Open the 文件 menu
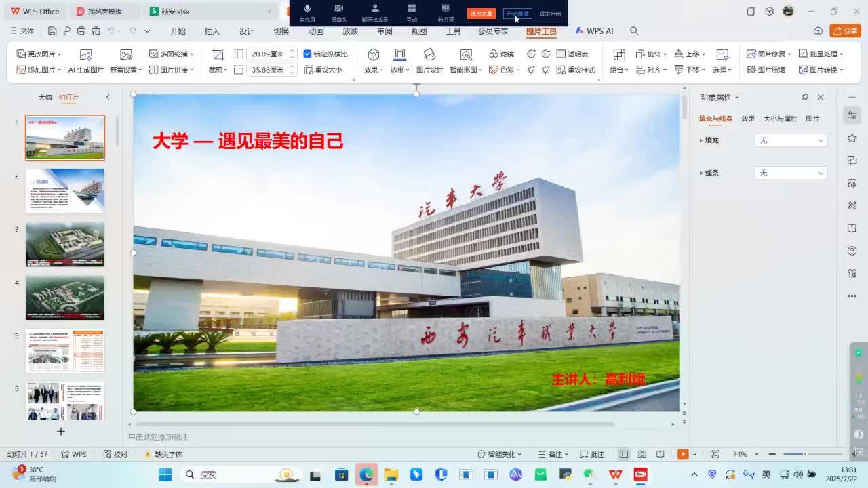The height and width of the screenshot is (488, 868). tap(22, 31)
